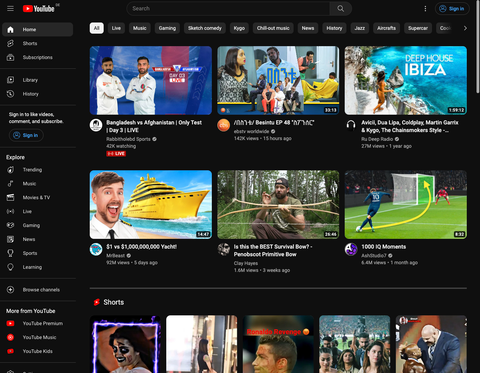Open $1 vs $1,000,000,000 Yacht! title
Viewport: 480px width, 373px height.
142,247
